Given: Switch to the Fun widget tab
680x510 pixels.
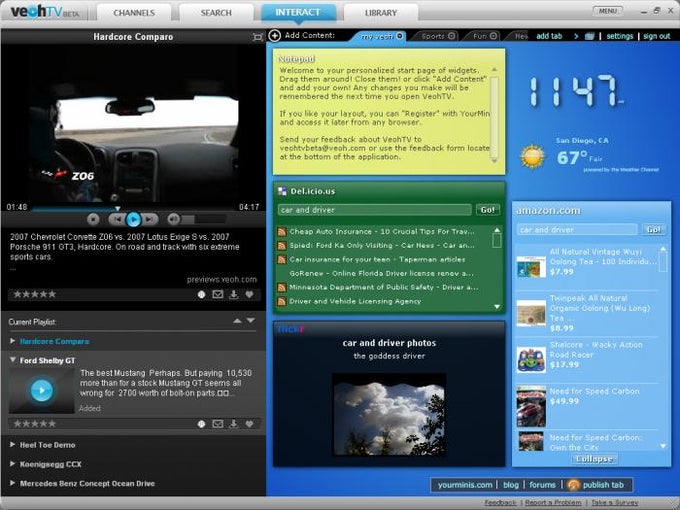Looking at the screenshot, I should 480,36.
